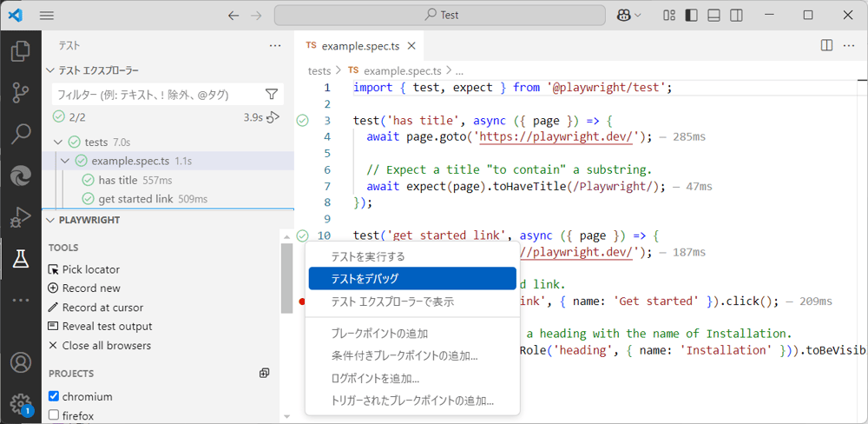The width and height of the screenshot is (868, 424).
Task: Choose テストを実行する from context menu
Action: coord(412,256)
